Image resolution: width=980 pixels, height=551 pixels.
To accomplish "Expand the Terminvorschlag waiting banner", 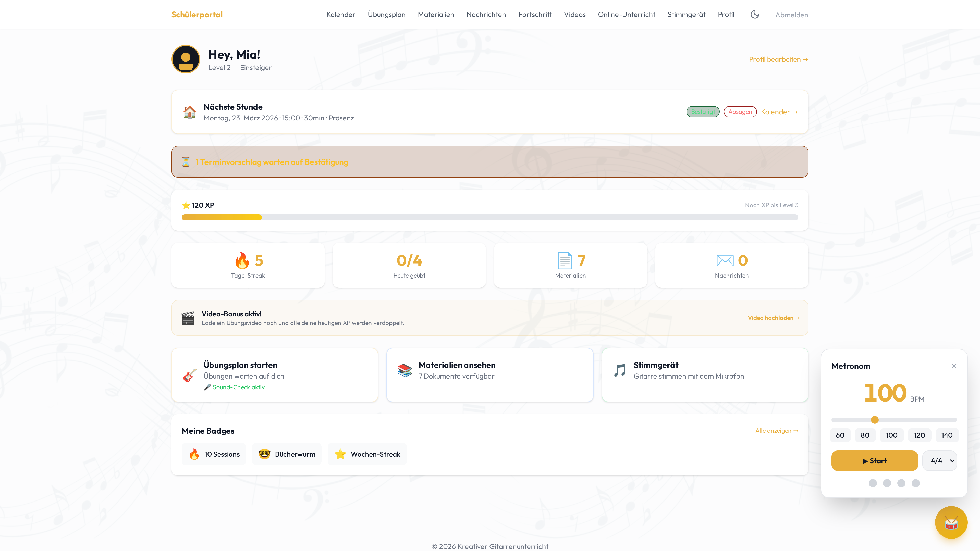I will click(x=490, y=162).
